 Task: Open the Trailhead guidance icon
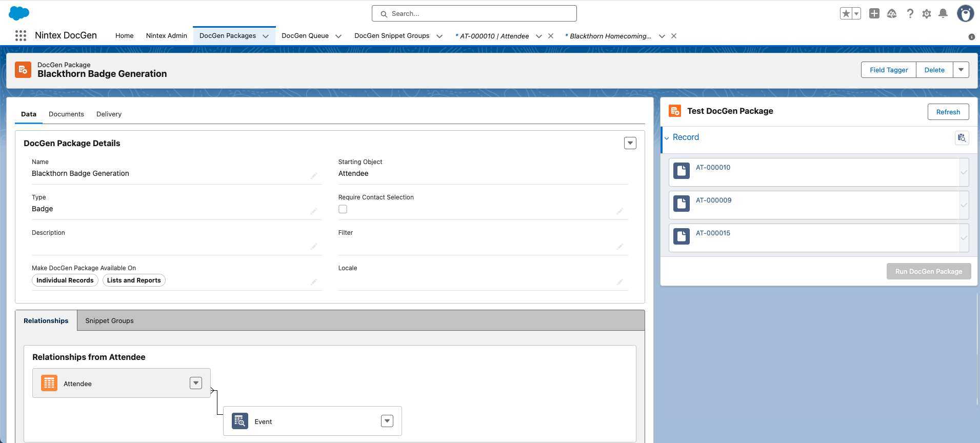pyautogui.click(x=892, y=14)
